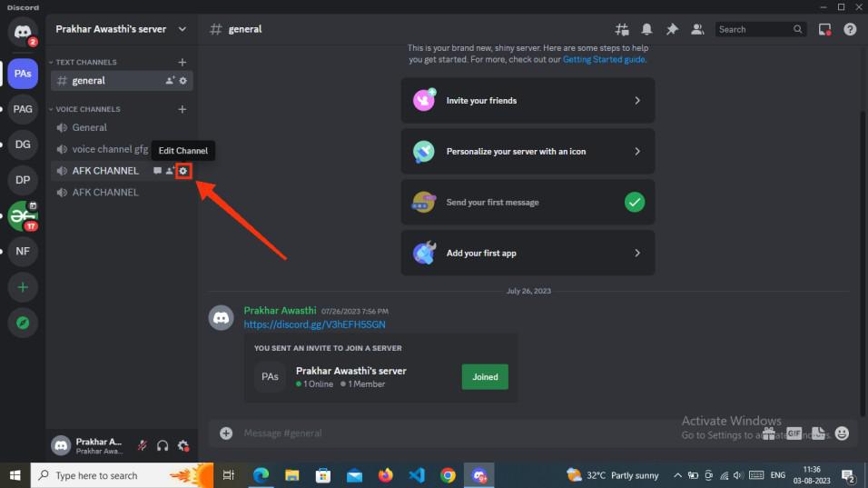The width and height of the screenshot is (868, 488).
Task: Open the inbox icon in header
Action: [x=824, y=29]
